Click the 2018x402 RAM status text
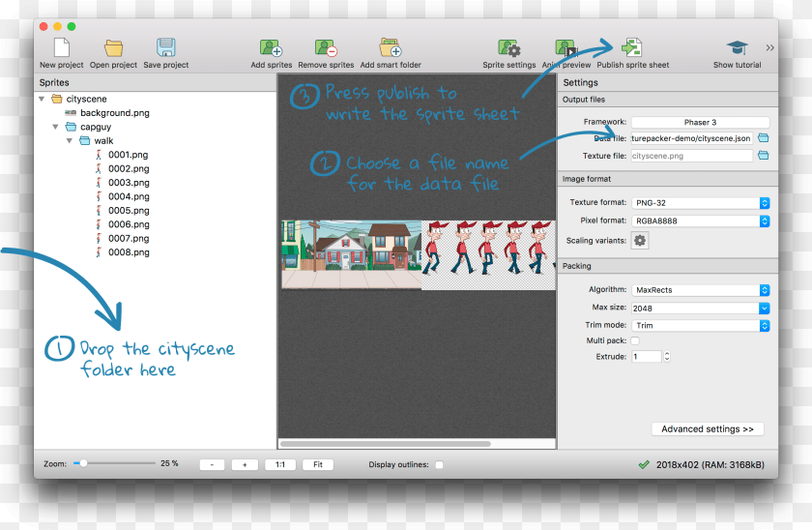Image resolution: width=812 pixels, height=530 pixels. click(x=710, y=465)
